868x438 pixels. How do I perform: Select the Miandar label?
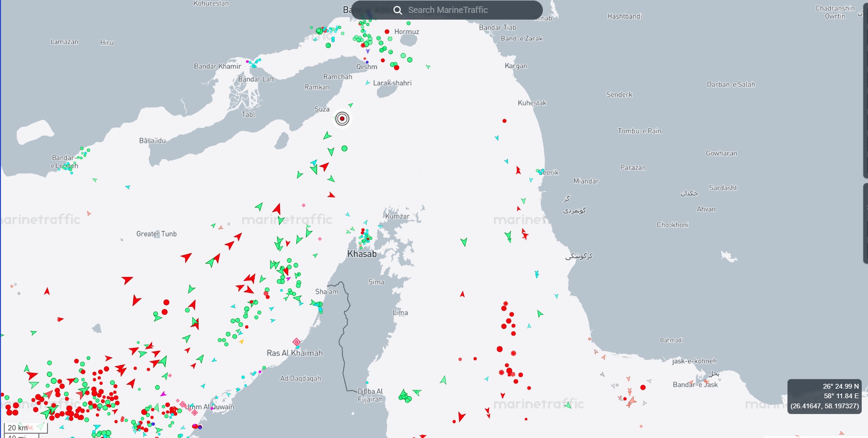(x=586, y=181)
